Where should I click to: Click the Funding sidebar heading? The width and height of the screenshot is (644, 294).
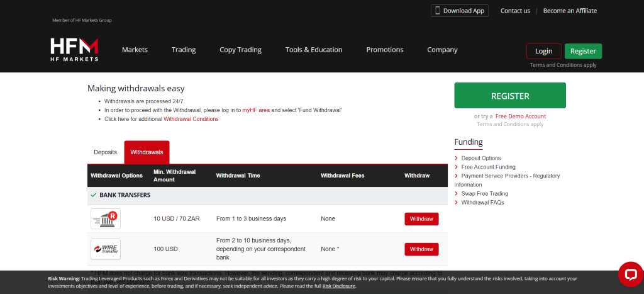468,142
